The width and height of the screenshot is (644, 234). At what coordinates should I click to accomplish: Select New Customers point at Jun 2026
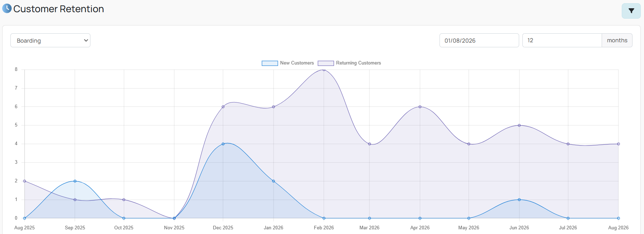519,200
